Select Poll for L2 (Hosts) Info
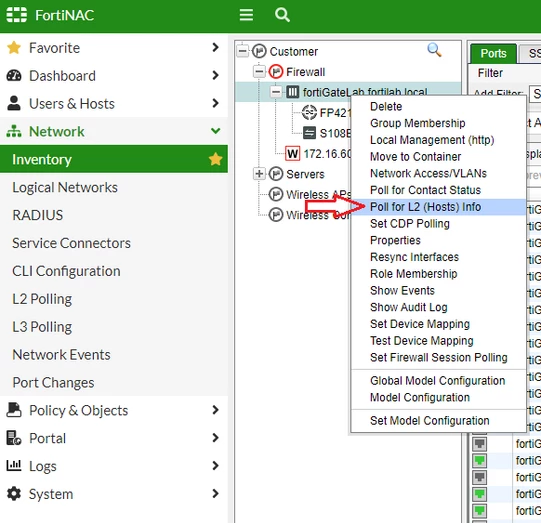 pos(439,207)
